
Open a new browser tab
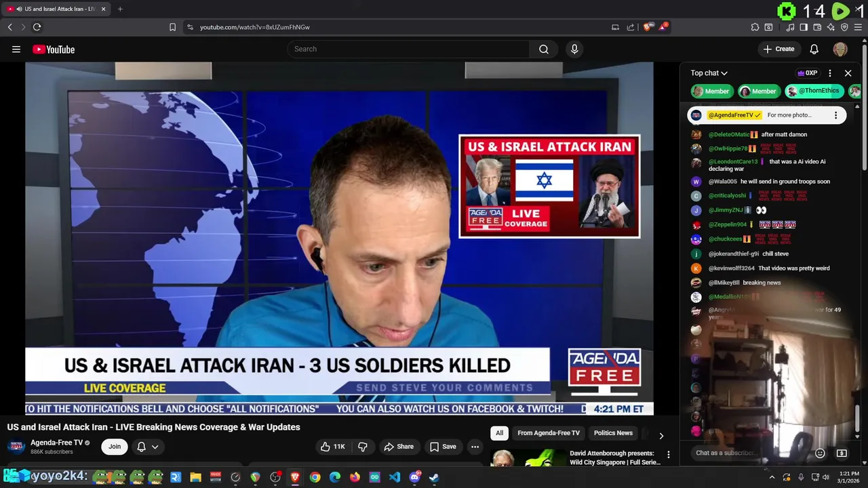click(120, 9)
